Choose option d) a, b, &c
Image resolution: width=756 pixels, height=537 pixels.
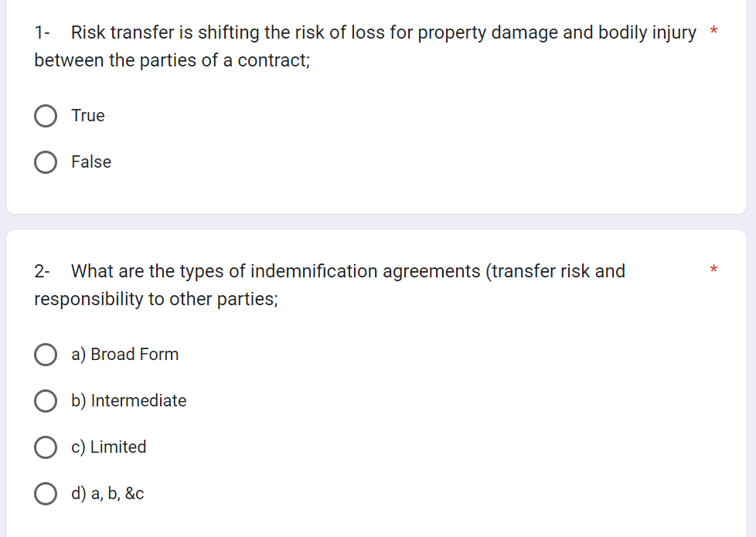pyautogui.click(x=46, y=494)
